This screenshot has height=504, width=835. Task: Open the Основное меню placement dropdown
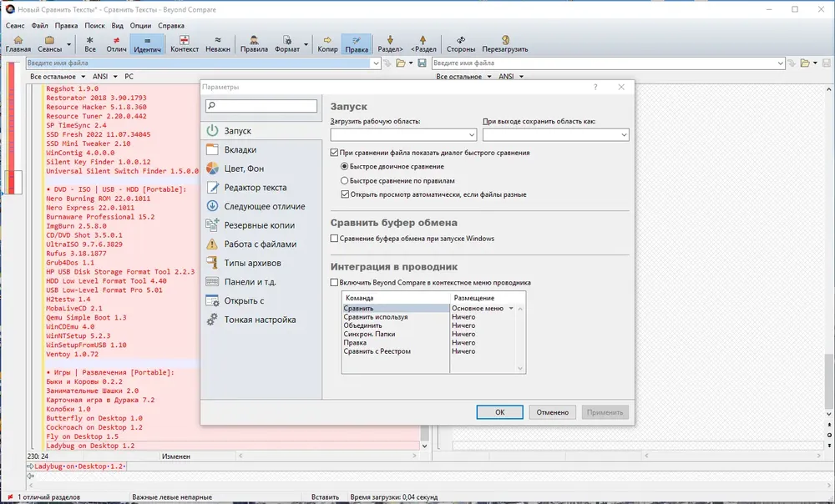511,308
